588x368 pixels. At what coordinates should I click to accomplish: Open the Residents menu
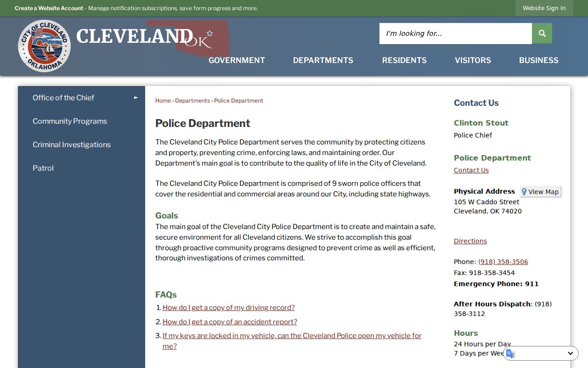click(x=404, y=60)
